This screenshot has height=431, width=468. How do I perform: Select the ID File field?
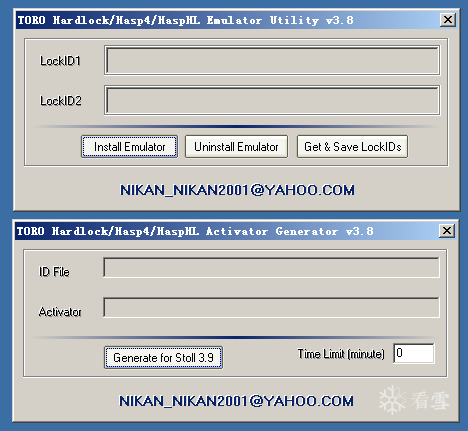[271, 268]
